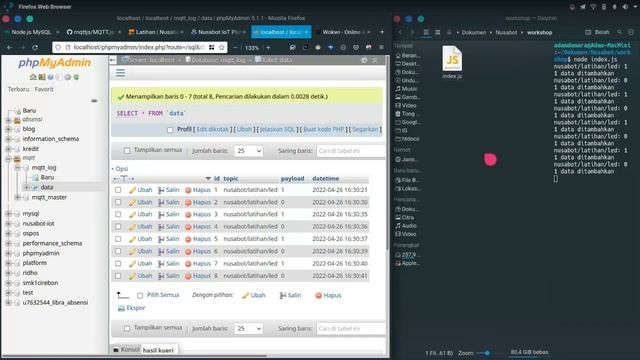Expand the blog database node

tap(8, 129)
